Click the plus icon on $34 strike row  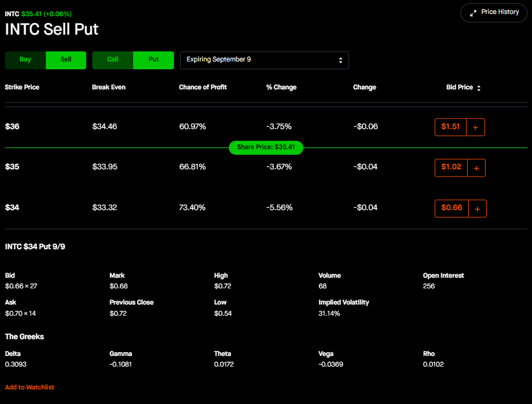click(x=477, y=208)
